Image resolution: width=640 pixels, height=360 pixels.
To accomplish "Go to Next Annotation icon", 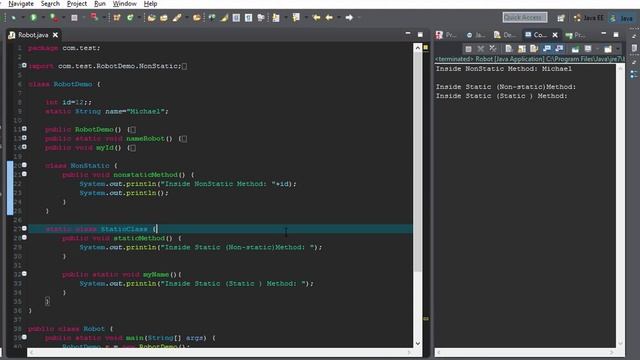I will click(276, 18).
